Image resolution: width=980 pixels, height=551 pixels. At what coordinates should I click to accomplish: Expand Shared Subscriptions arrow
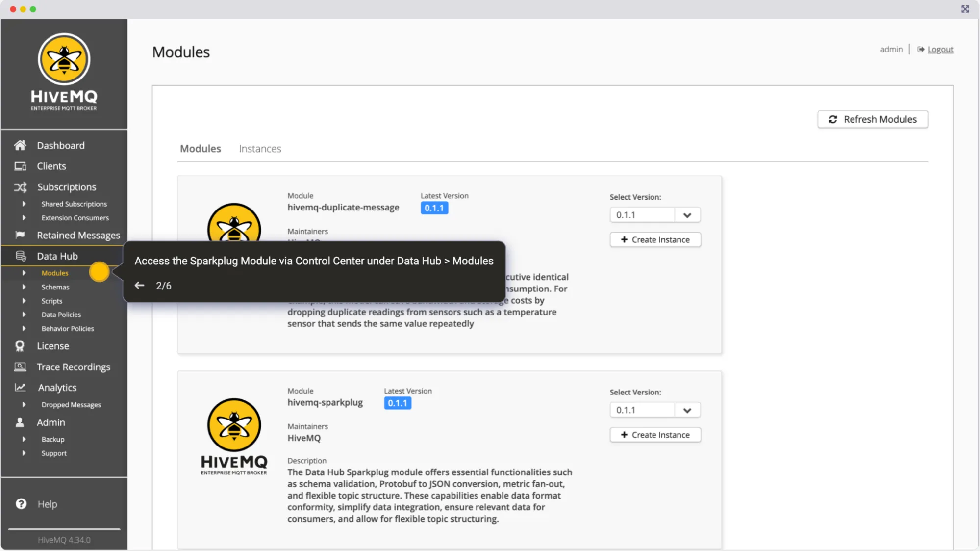24,204
